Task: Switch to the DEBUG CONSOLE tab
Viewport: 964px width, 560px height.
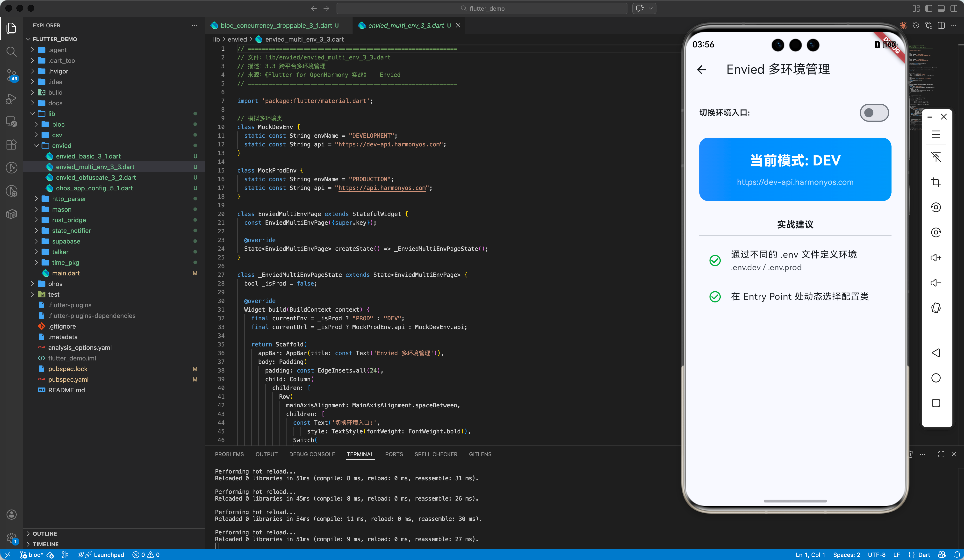Action: click(x=312, y=454)
